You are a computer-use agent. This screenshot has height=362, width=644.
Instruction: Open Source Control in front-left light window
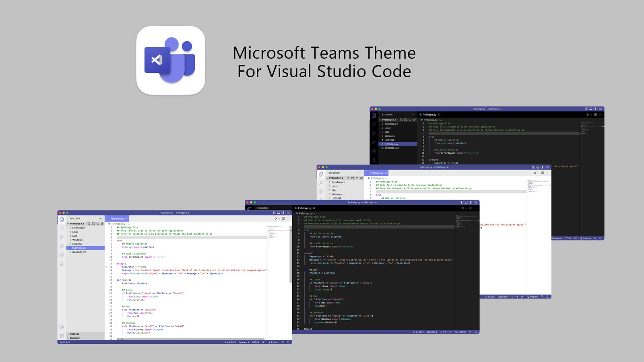point(62,237)
